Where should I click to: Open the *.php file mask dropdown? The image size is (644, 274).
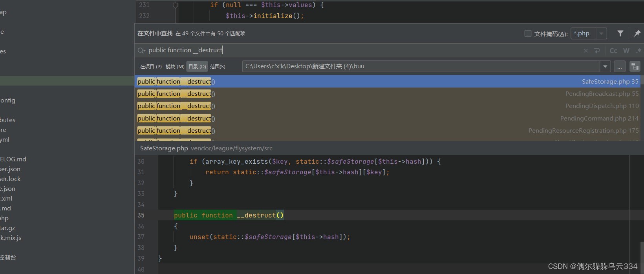[x=601, y=34]
